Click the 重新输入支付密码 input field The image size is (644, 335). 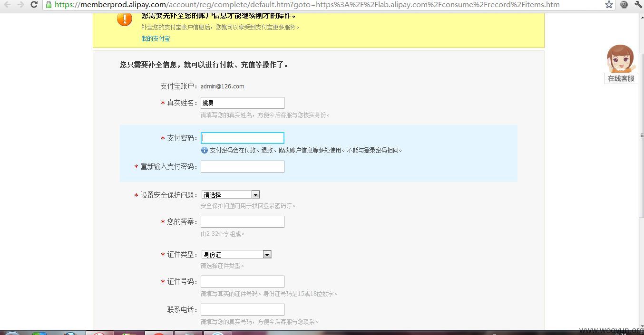(243, 166)
